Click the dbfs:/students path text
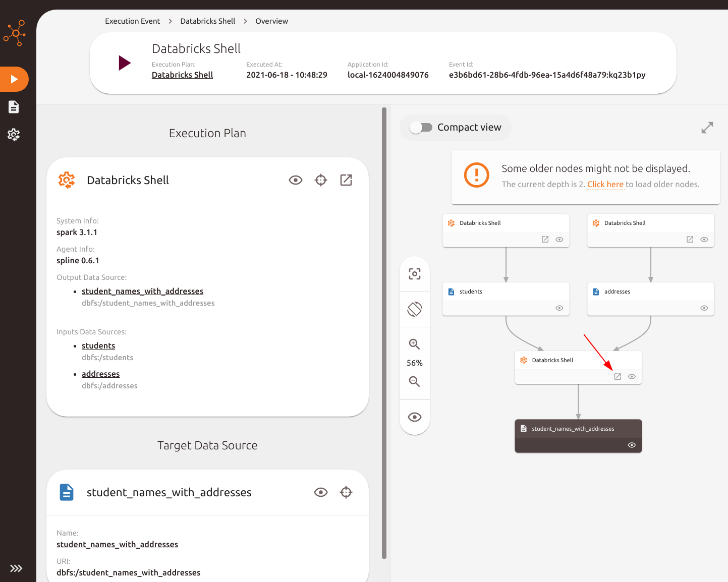728x582 pixels. tap(107, 358)
